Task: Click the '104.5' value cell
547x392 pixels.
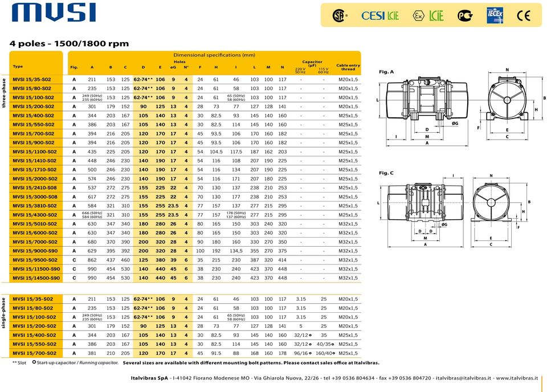Action: 216,152
